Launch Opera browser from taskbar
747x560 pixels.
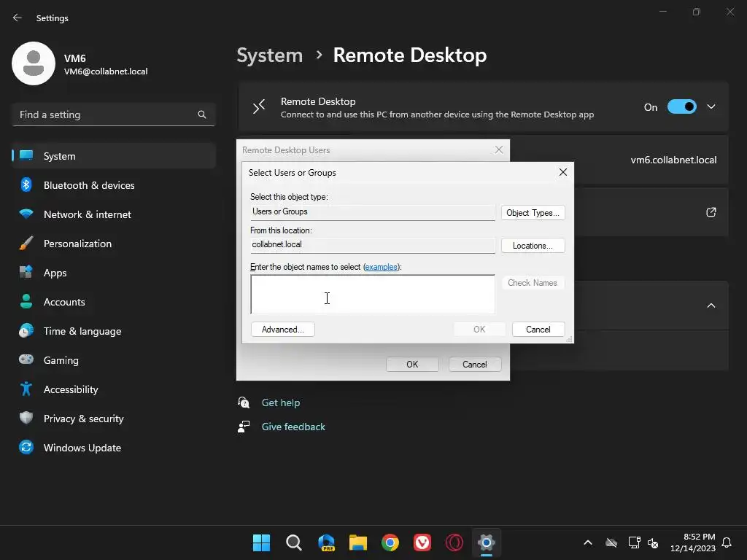454,542
